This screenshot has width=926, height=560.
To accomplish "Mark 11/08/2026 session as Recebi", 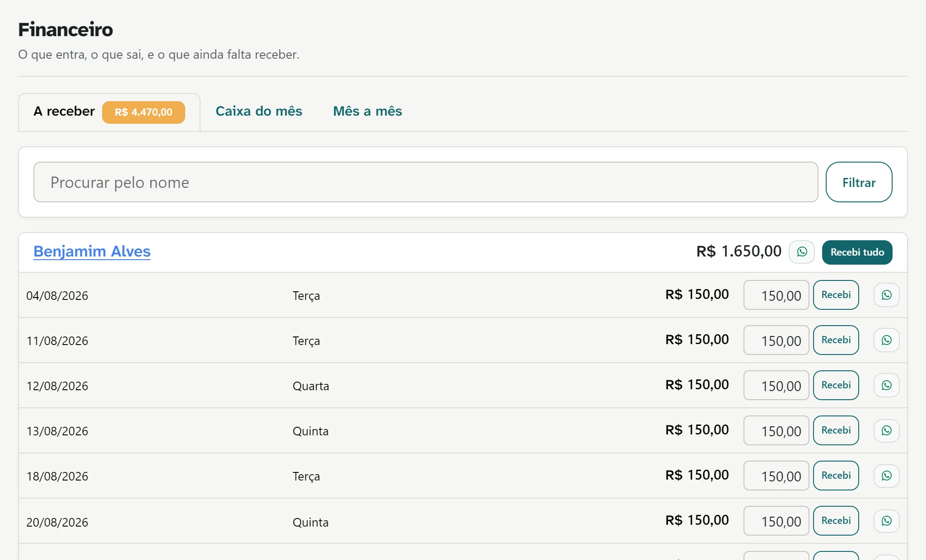I will [x=836, y=340].
